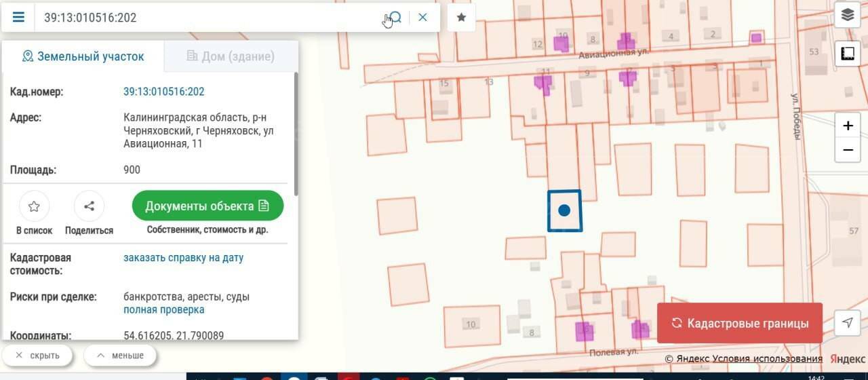The image size is (868, 380).
Task: Clear the search field with the X
Action: coord(422,17)
